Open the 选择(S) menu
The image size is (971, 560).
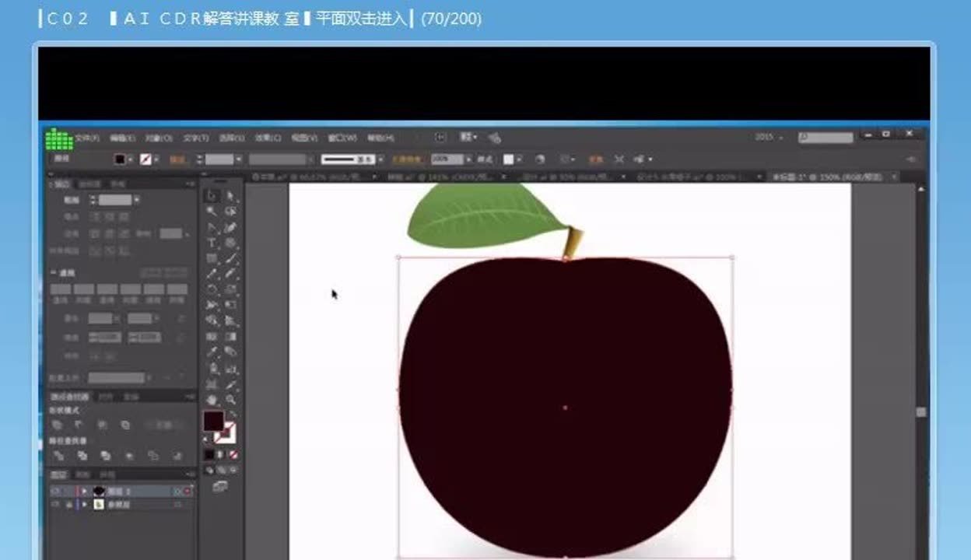(x=231, y=138)
